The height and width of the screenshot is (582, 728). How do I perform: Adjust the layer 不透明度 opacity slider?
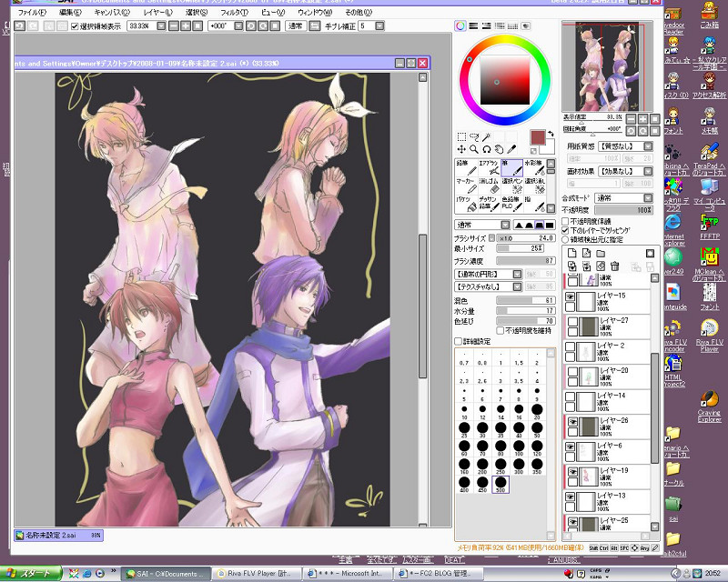click(624, 210)
